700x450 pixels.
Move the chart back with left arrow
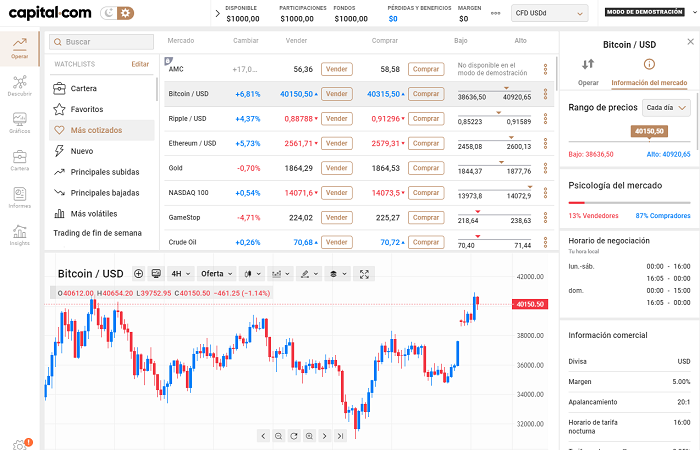[263, 436]
